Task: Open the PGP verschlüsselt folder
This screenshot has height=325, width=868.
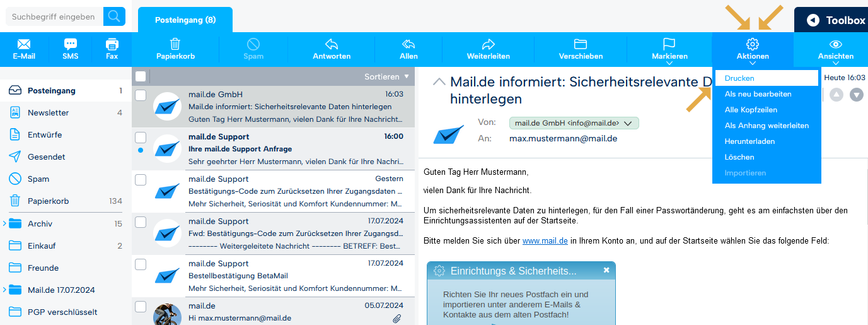Action: pos(66,312)
